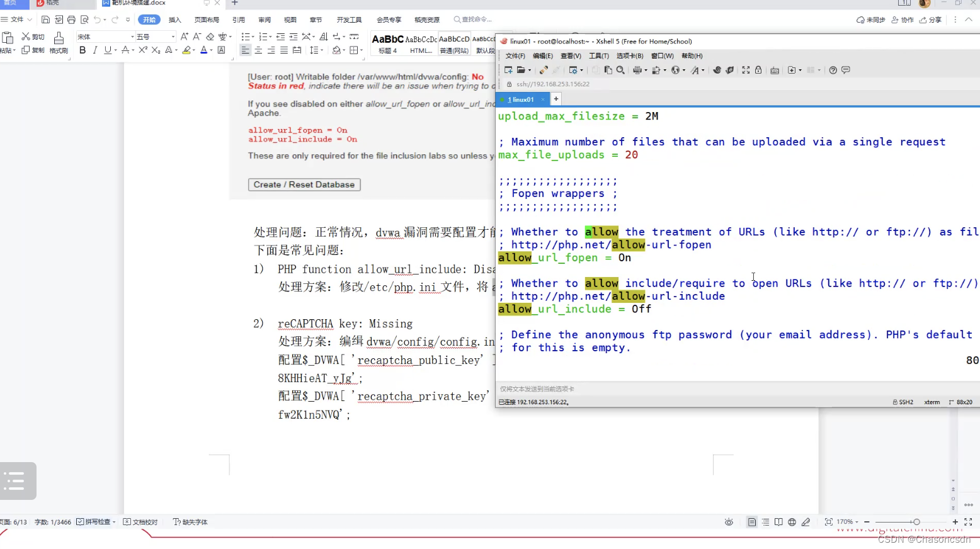Click the Xshell lock screen icon
Viewport: 980px width, 549px height.
coord(758,70)
